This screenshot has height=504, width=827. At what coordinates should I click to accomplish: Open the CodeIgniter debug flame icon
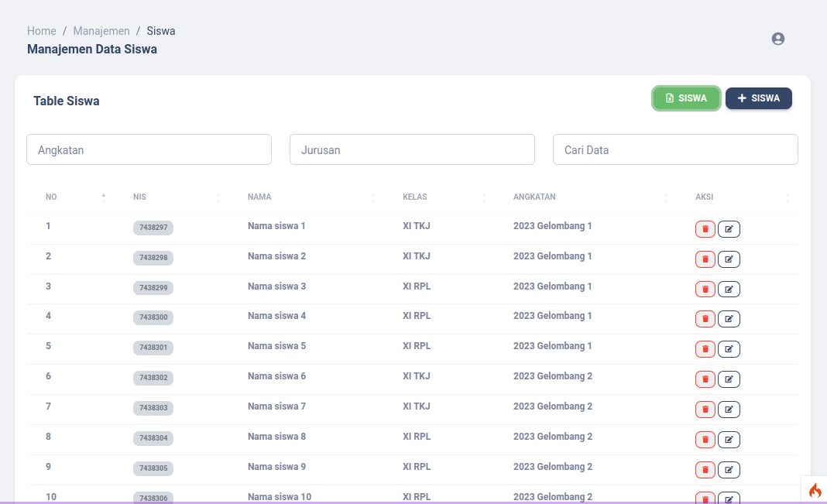tap(815, 490)
